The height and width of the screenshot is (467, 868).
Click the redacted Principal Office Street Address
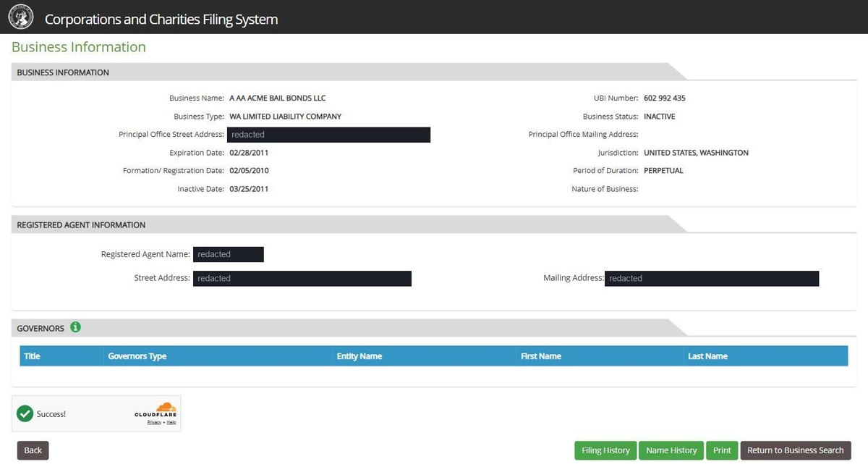click(328, 135)
